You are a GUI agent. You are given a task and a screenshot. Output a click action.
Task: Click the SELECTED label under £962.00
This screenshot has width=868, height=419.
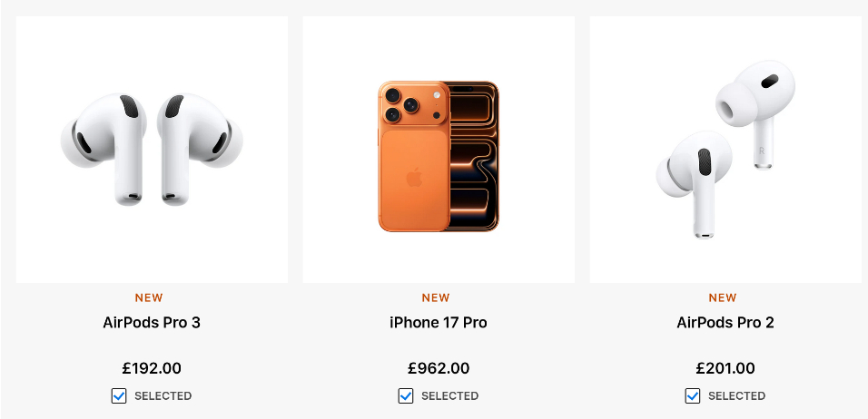click(449, 396)
